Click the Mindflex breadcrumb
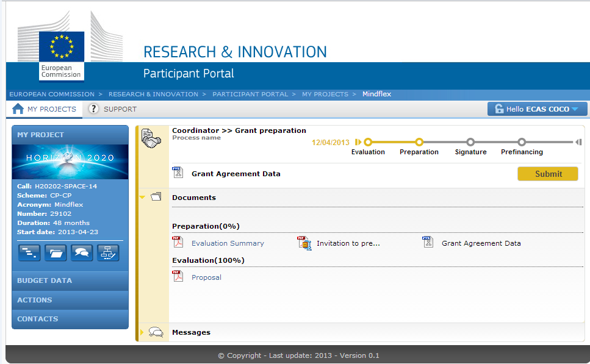Viewport: 590px width, 364px height. (x=376, y=94)
